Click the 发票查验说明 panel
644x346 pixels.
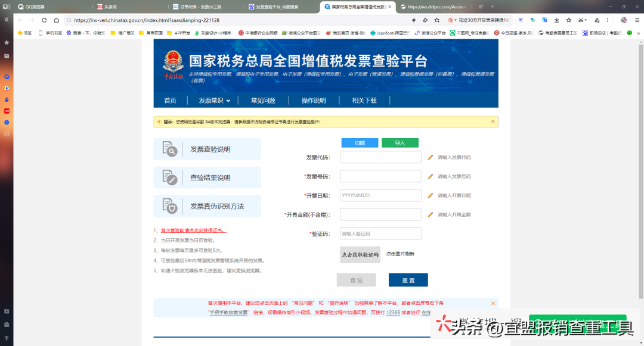point(207,149)
